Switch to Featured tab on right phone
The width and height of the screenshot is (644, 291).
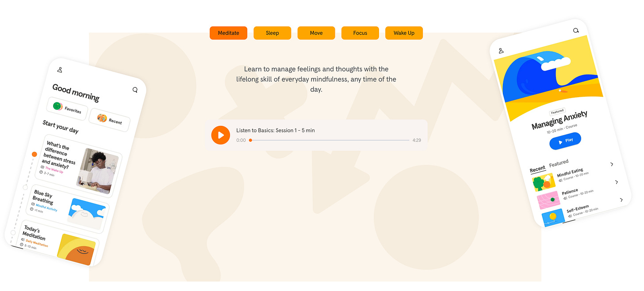(x=559, y=163)
